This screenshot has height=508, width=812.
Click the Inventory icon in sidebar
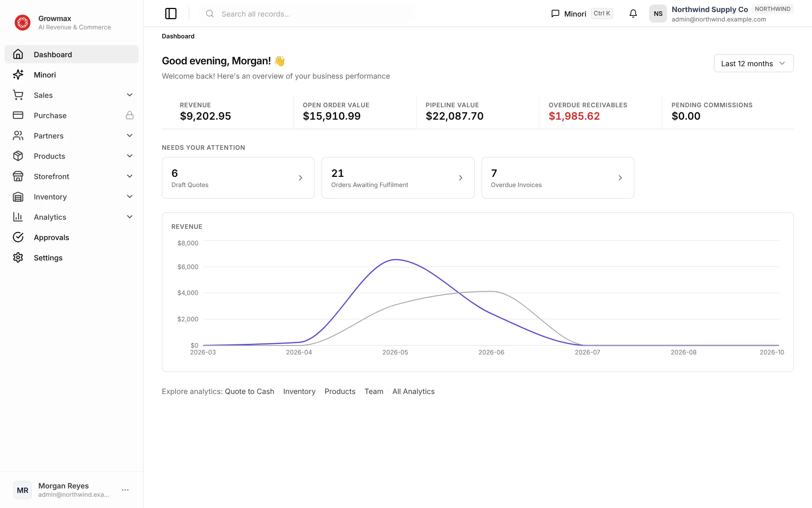(18, 196)
